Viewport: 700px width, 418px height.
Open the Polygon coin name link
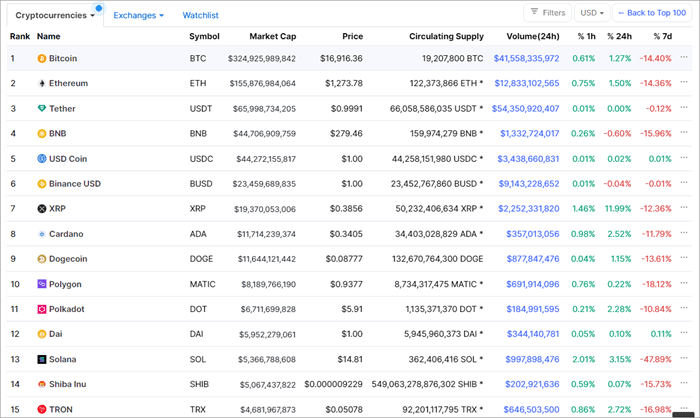click(x=66, y=284)
